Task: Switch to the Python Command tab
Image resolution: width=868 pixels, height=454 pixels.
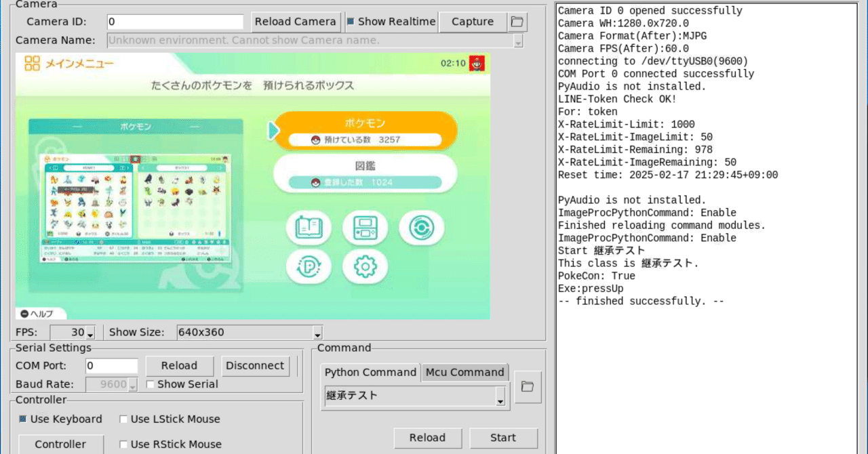Action: pyautogui.click(x=370, y=372)
